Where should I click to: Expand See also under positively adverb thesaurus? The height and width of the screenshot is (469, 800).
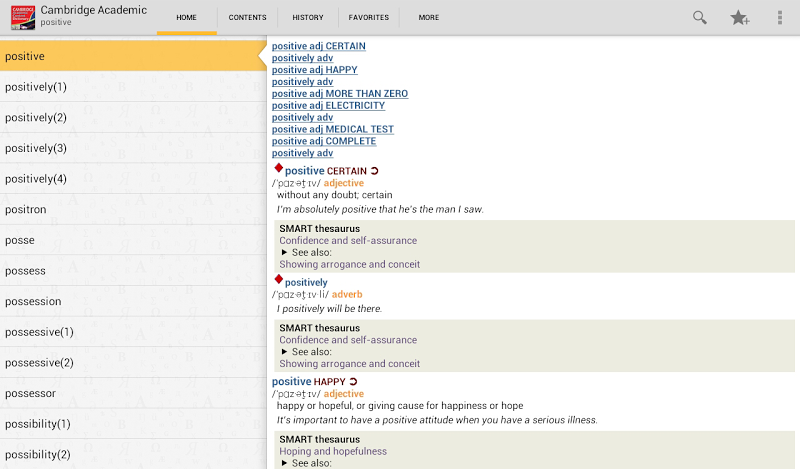point(306,352)
